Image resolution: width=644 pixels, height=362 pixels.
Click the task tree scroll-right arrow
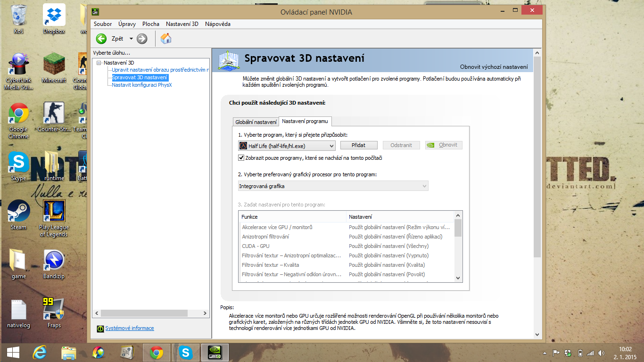[x=205, y=313]
